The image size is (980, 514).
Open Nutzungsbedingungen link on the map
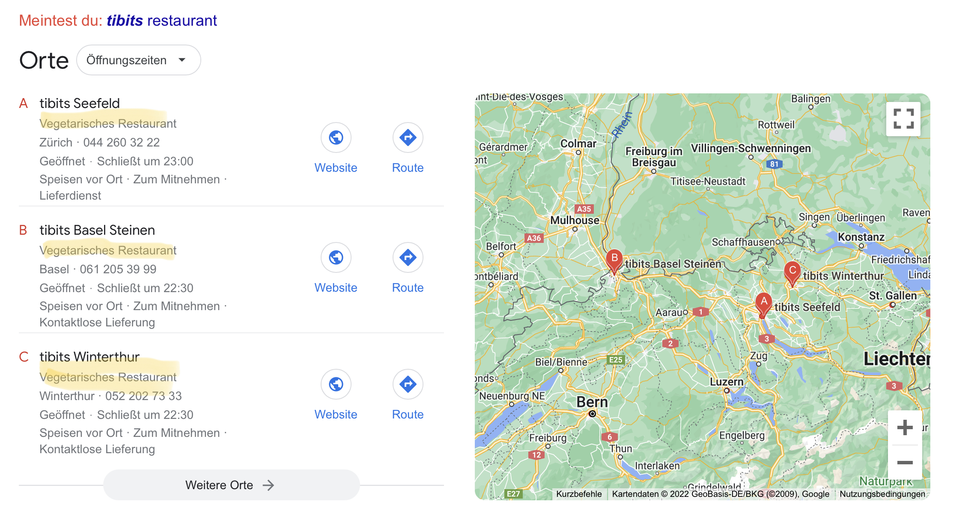point(882,494)
